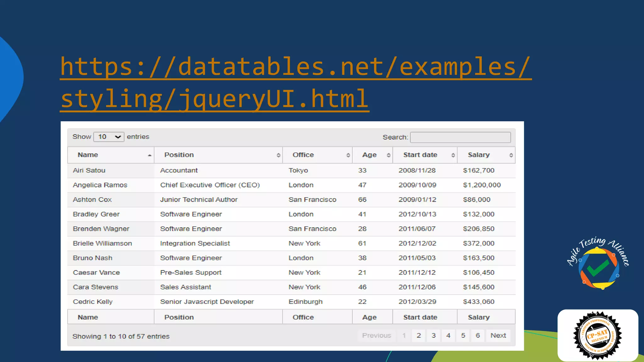Viewport: 644px width, 362px height.
Task: Go to page 6 of results
Action: coord(478,336)
